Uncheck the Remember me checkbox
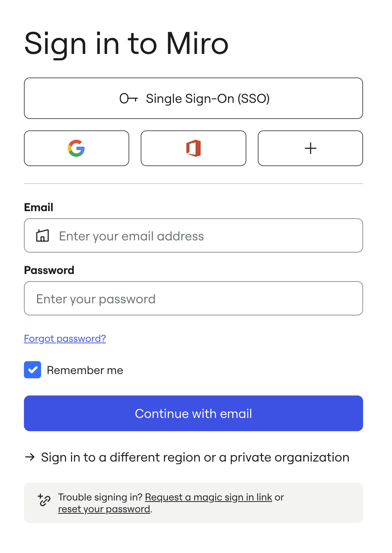 point(32,370)
